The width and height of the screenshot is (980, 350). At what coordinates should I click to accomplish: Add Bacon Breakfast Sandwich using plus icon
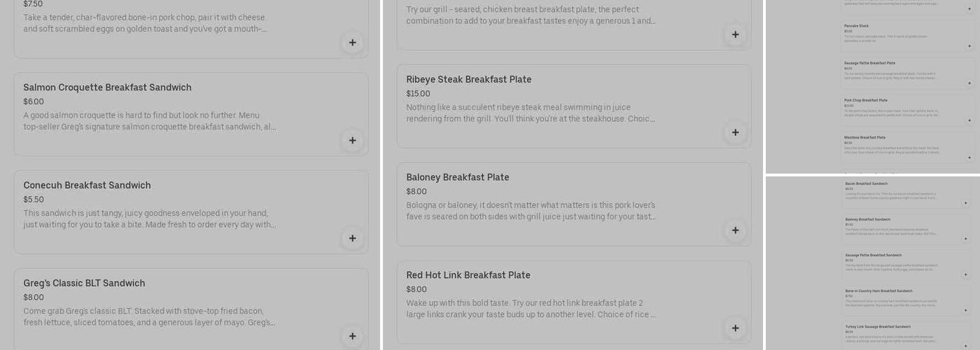coord(967,203)
